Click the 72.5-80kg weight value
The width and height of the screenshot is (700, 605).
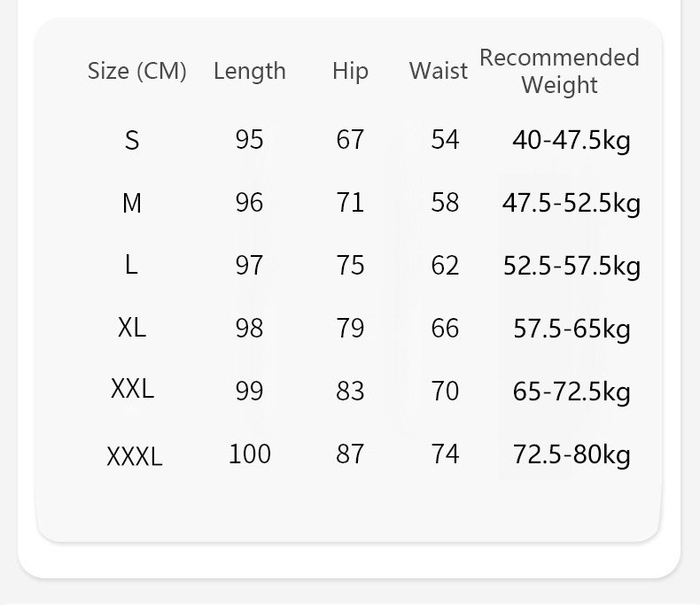(572, 455)
